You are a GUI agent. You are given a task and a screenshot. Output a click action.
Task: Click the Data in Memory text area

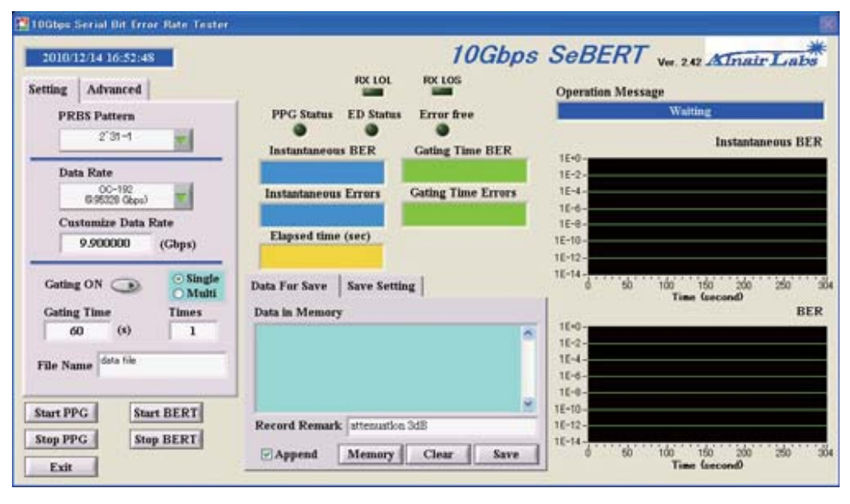pos(388,368)
